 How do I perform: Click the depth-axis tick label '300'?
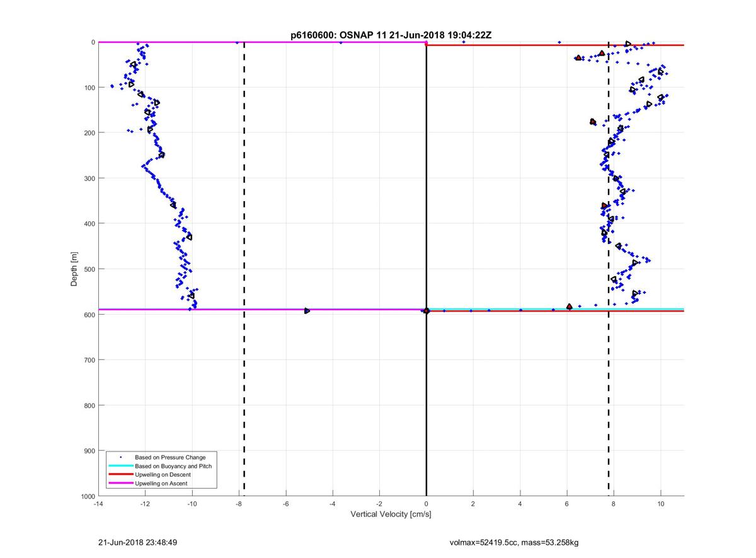click(89, 178)
